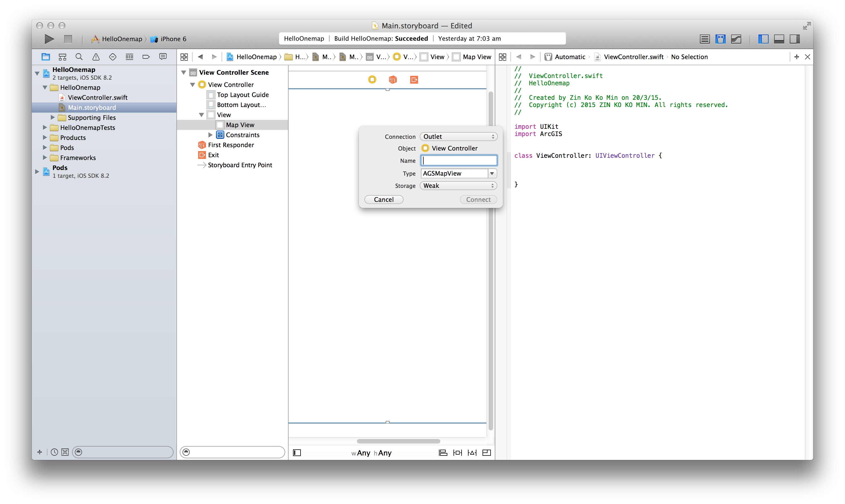Open the Issue navigator warning icon
Screen dimensions: 845x504
(96, 57)
